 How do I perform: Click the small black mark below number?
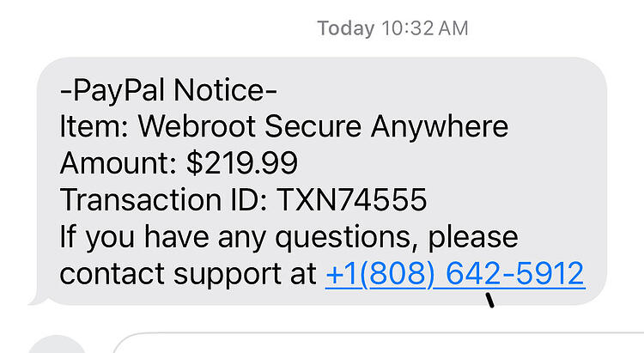coord(489,300)
